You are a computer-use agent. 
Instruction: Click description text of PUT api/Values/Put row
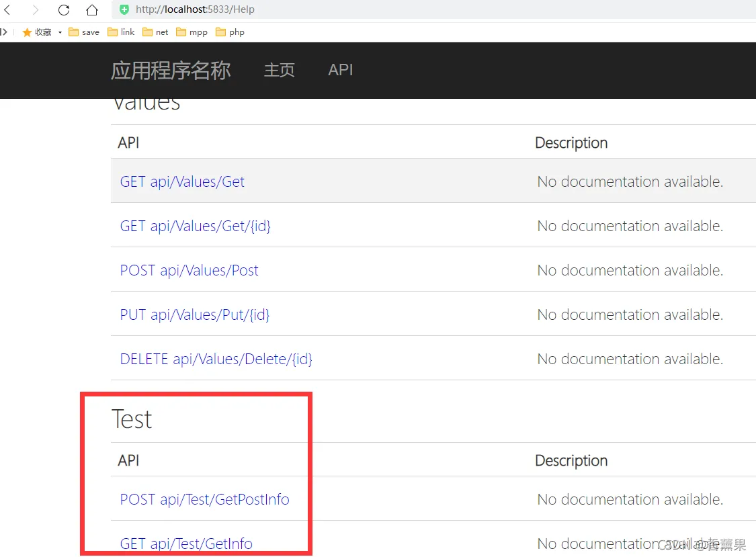click(630, 315)
